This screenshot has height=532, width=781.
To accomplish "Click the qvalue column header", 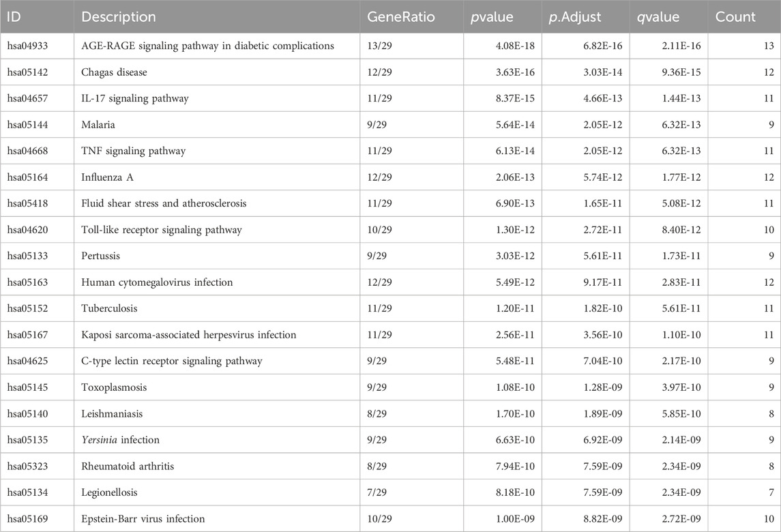I will 658,17.
